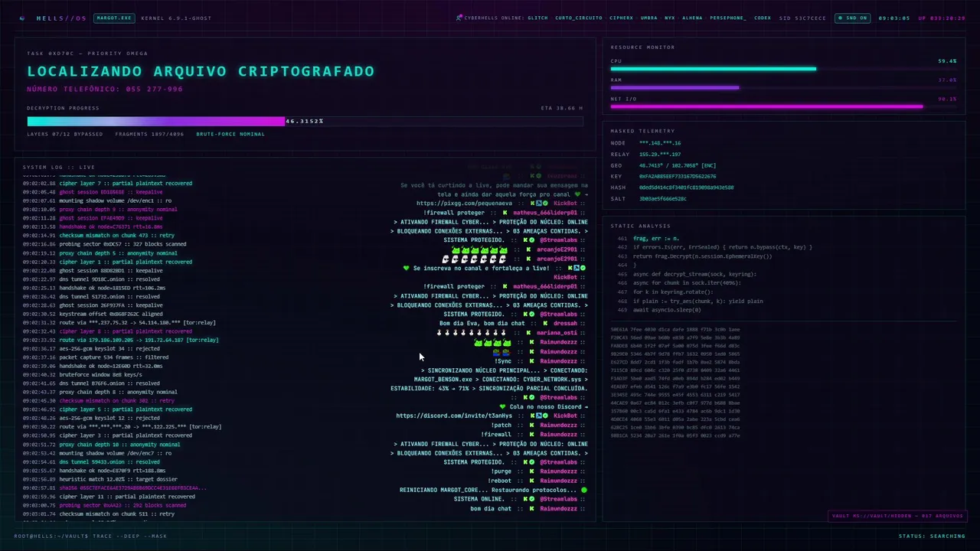Click the NET I/O usage bar
The image size is (980, 551).
click(783, 107)
